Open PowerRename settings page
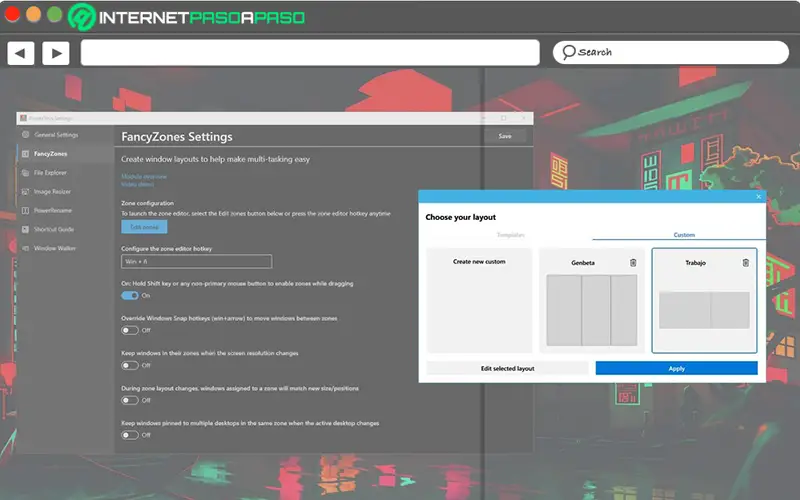 point(53,210)
